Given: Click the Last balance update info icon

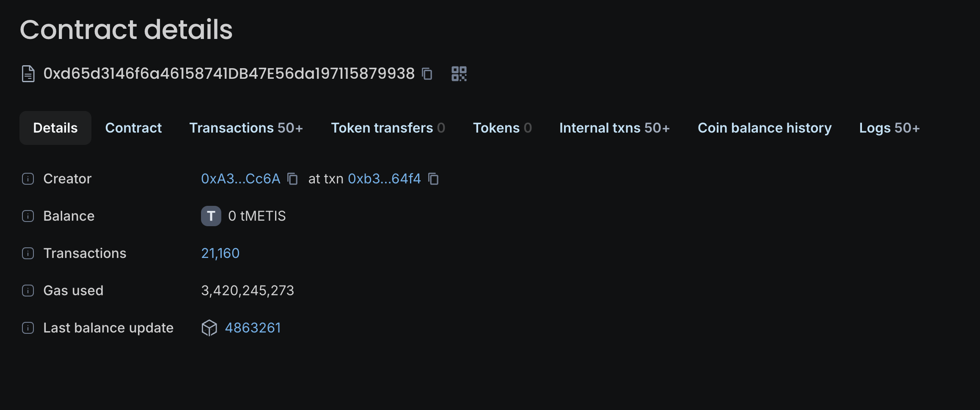Looking at the screenshot, I should pos(28,328).
